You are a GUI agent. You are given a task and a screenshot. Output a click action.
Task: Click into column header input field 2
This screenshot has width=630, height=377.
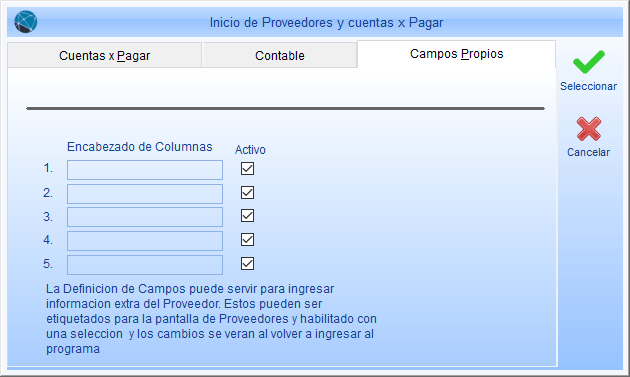[145, 194]
